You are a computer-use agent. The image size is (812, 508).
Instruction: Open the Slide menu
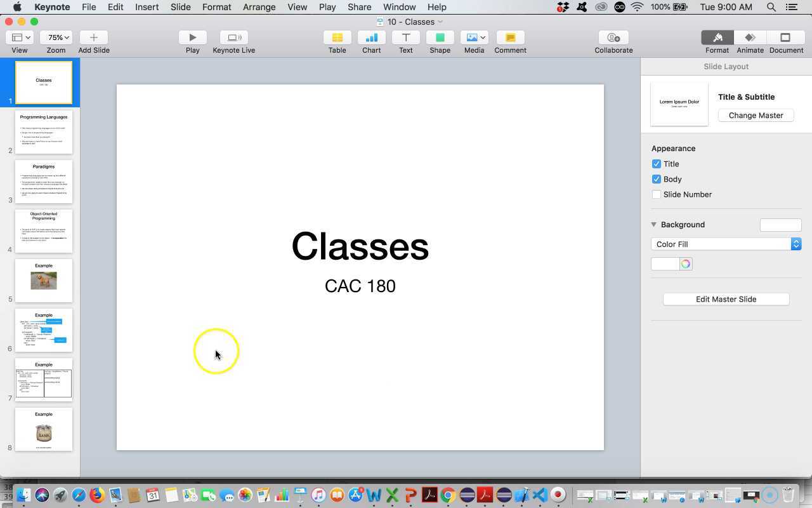(180, 7)
